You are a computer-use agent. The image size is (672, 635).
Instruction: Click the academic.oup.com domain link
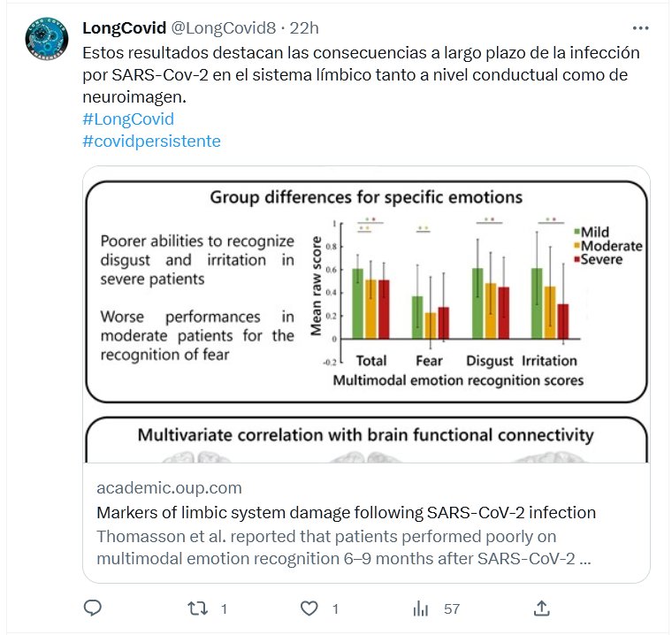coord(168,487)
